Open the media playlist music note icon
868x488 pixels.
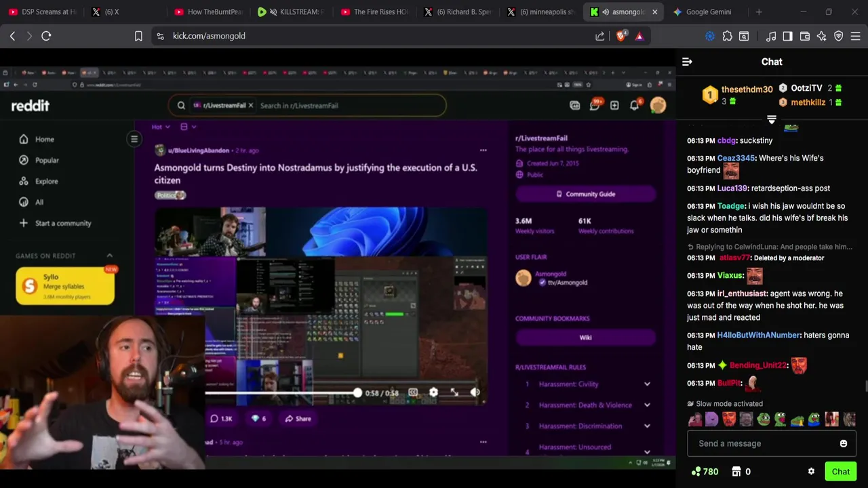pos(771,36)
